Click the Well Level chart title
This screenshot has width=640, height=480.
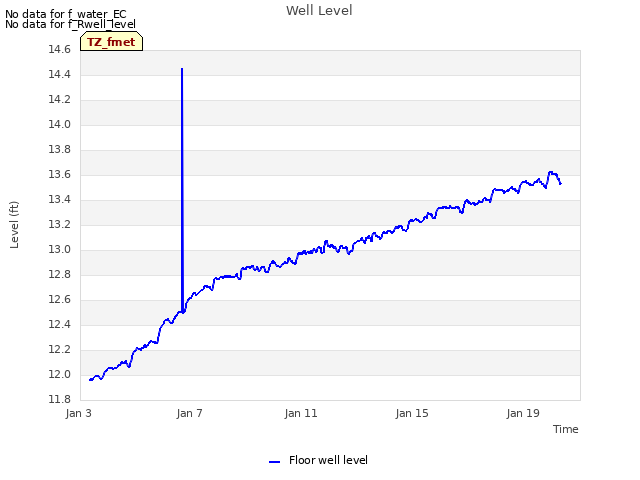tap(319, 11)
